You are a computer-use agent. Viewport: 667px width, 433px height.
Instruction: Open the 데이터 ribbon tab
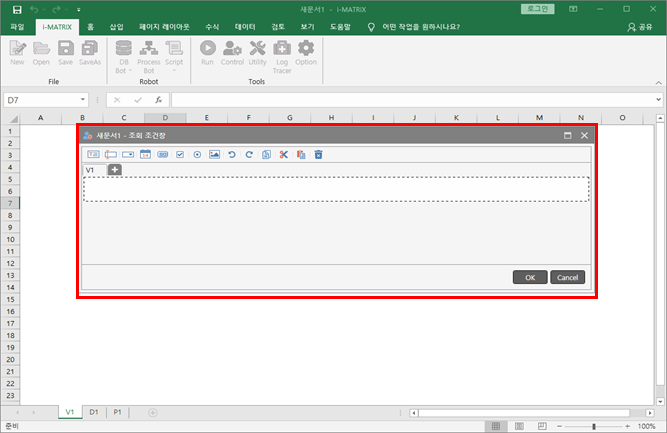point(244,27)
